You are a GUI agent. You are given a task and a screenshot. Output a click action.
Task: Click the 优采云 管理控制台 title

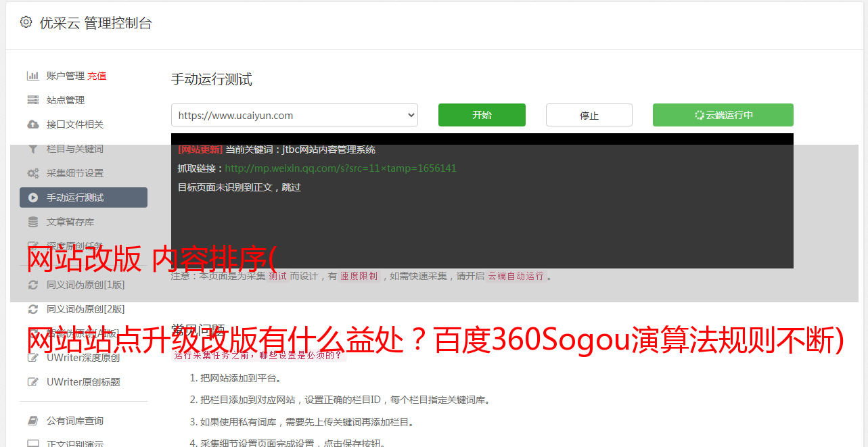(95, 23)
